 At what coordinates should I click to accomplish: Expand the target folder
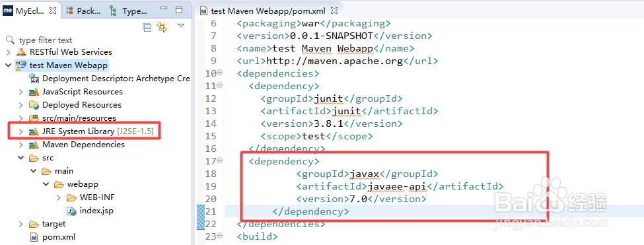point(21,224)
